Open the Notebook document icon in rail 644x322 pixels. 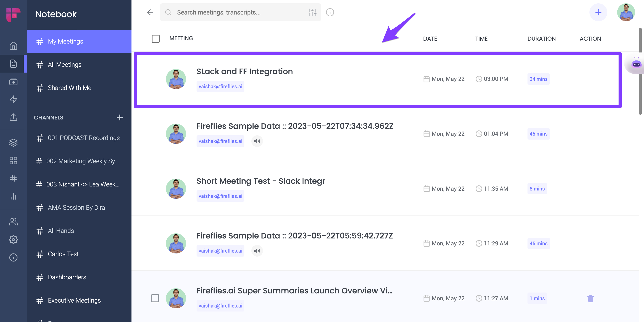coord(13,64)
